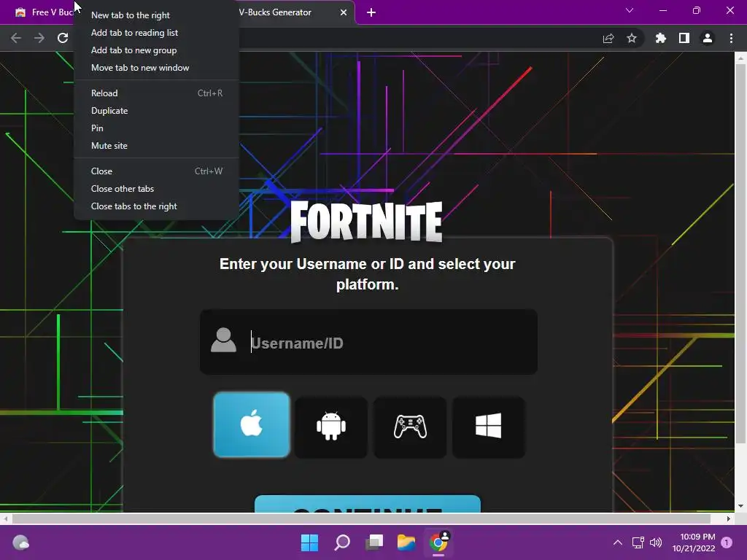Click Close (Ctrl+W) menu entry

(x=156, y=171)
